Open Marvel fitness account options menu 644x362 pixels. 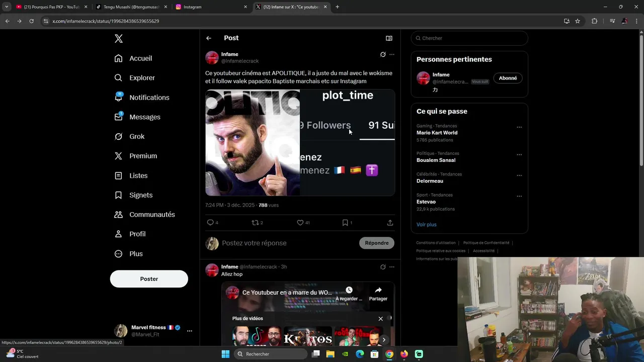(x=190, y=331)
